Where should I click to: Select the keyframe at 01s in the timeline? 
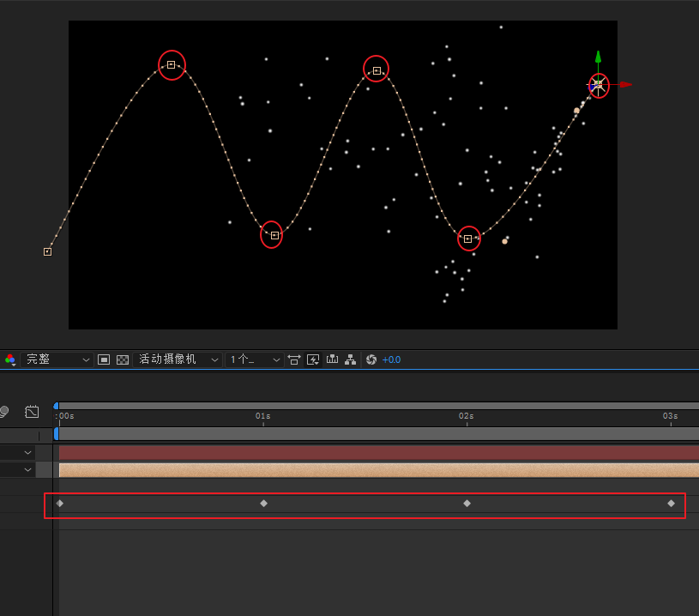click(263, 504)
